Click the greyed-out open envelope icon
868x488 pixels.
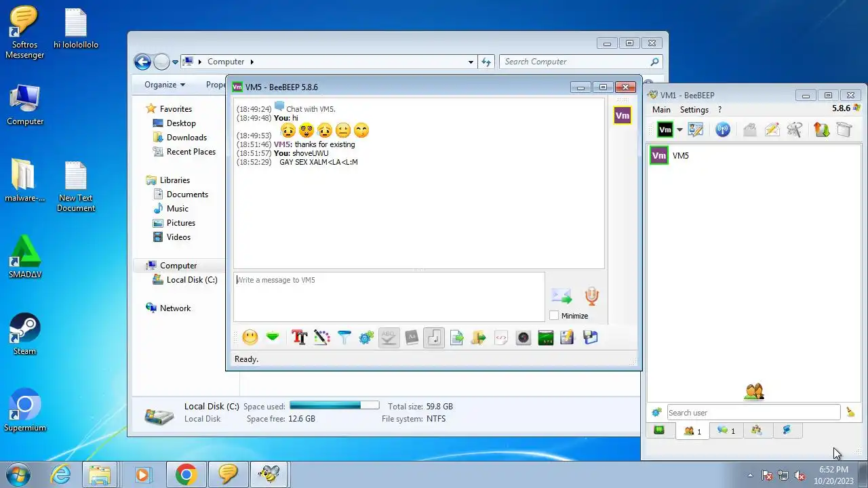pos(750,129)
